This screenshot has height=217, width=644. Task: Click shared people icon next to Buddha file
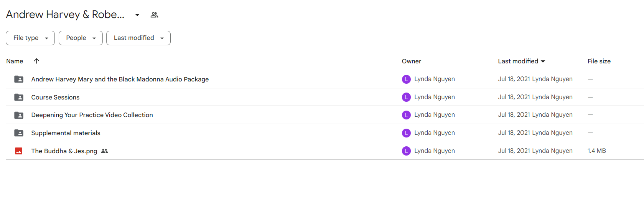click(104, 151)
